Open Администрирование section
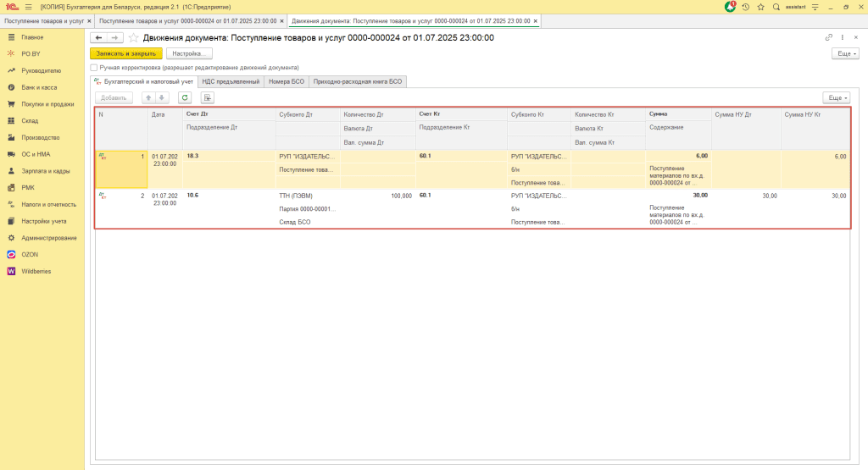This screenshot has width=868, height=470. coord(48,238)
